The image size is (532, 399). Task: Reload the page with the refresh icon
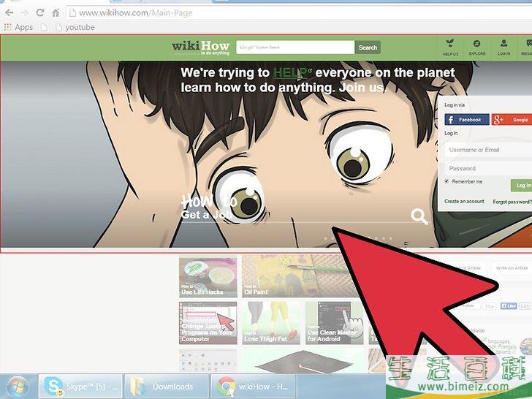tap(40, 13)
